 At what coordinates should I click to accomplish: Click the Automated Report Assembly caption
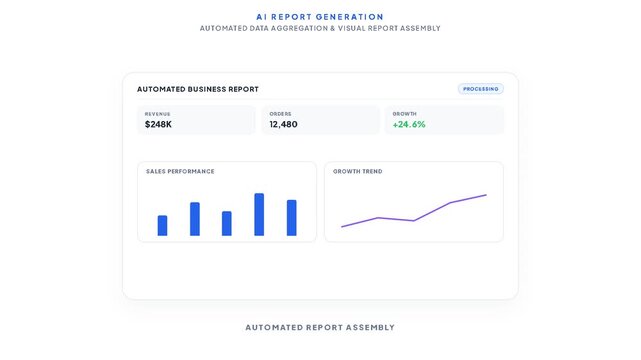coord(320,327)
